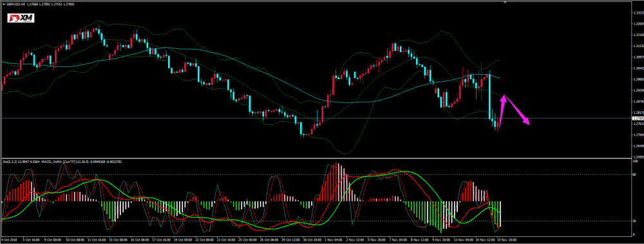
Task: Click the GBPUSD,H4 symbol title text
Action: pyautogui.click(x=15, y=4)
